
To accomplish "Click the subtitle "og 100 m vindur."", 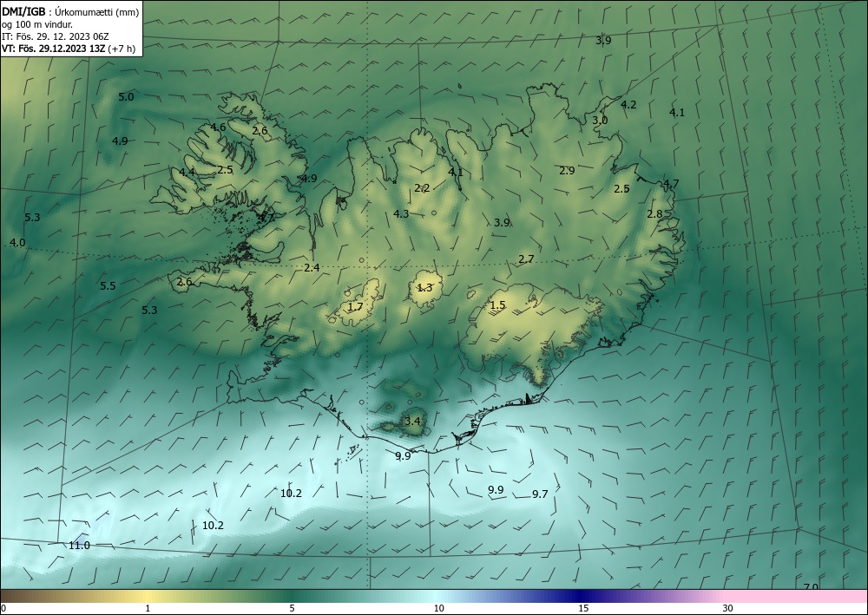I will (x=36, y=23).
